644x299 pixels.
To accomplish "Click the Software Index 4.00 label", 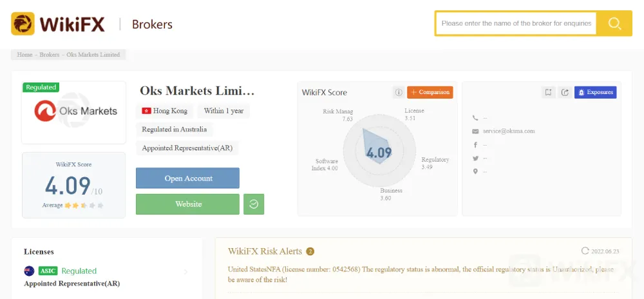I will pyautogui.click(x=325, y=165).
